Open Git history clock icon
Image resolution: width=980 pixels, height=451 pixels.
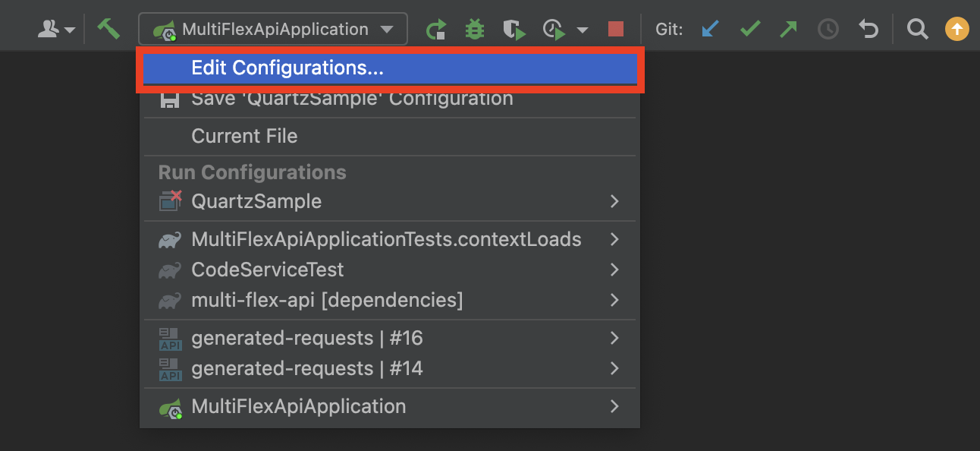[x=828, y=30]
